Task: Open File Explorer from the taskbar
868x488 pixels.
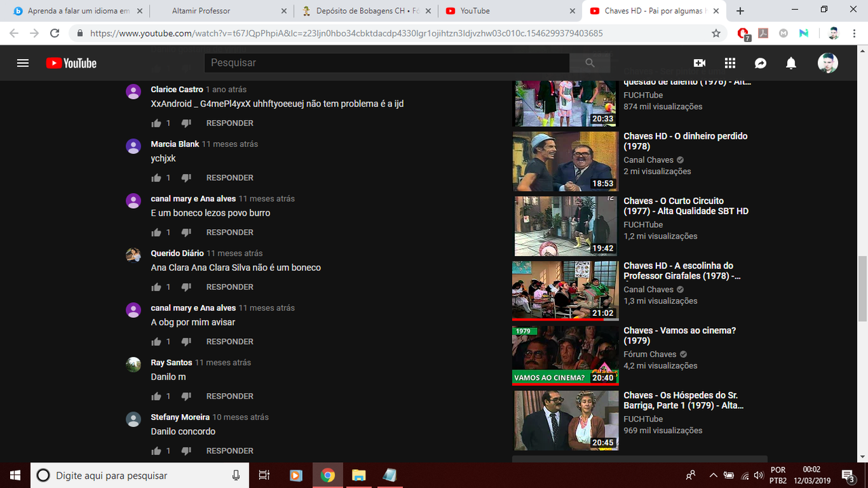Action: 359,475
